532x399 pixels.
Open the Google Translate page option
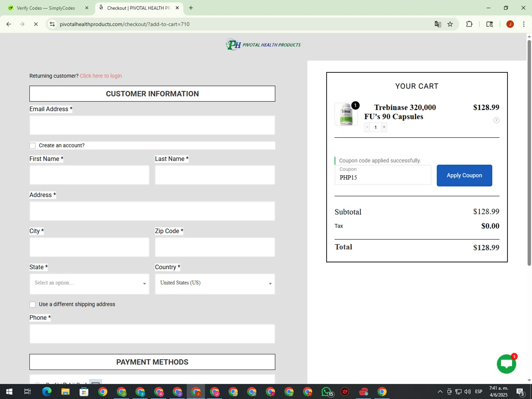pyautogui.click(x=438, y=24)
